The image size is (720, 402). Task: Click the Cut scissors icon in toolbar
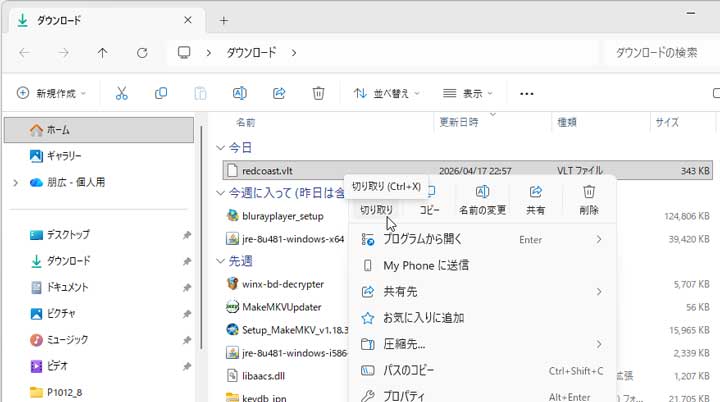(121, 93)
